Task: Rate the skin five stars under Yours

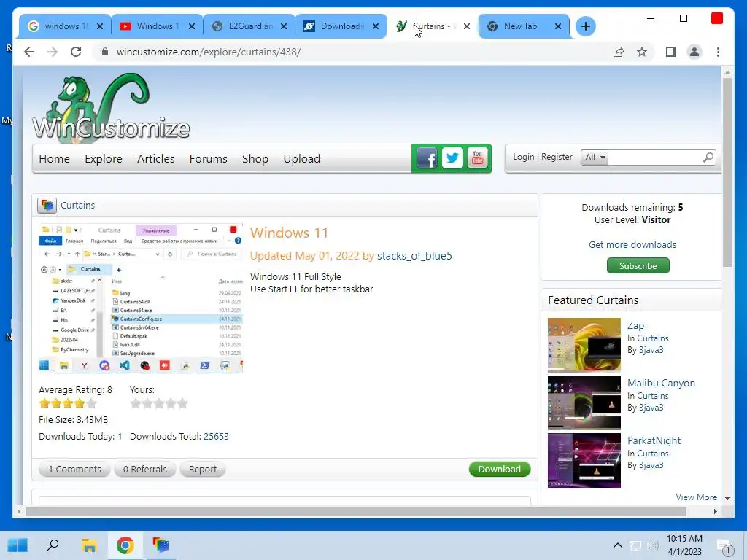Action: click(x=182, y=404)
